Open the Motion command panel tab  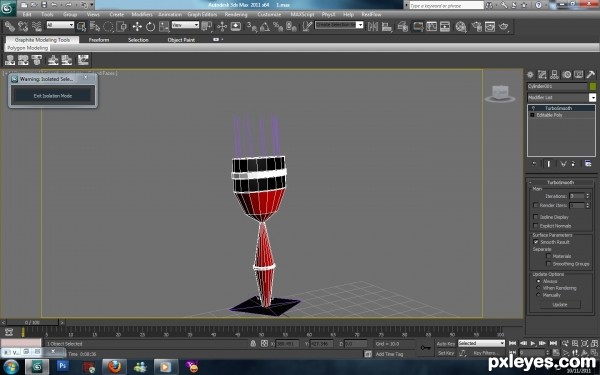pyautogui.click(x=566, y=75)
